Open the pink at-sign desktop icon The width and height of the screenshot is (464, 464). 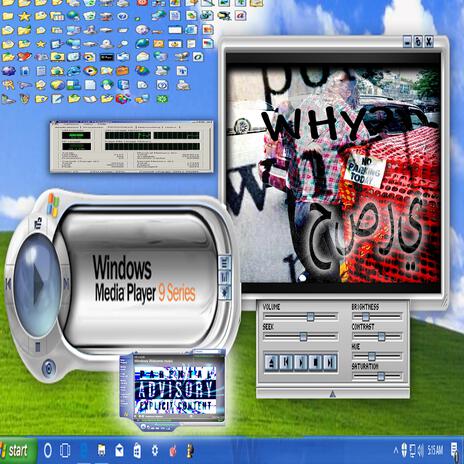[241, 16]
